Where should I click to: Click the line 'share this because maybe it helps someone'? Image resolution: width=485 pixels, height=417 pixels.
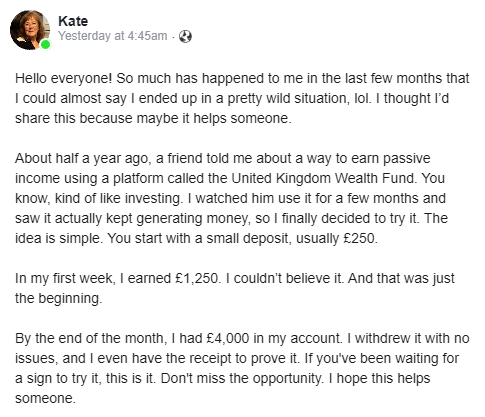[x=153, y=119]
